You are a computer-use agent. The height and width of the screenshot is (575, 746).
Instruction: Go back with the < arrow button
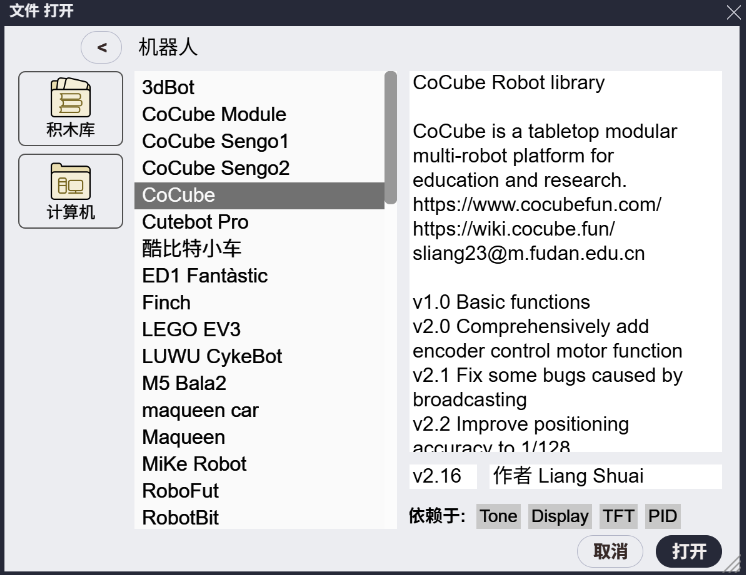(101, 47)
